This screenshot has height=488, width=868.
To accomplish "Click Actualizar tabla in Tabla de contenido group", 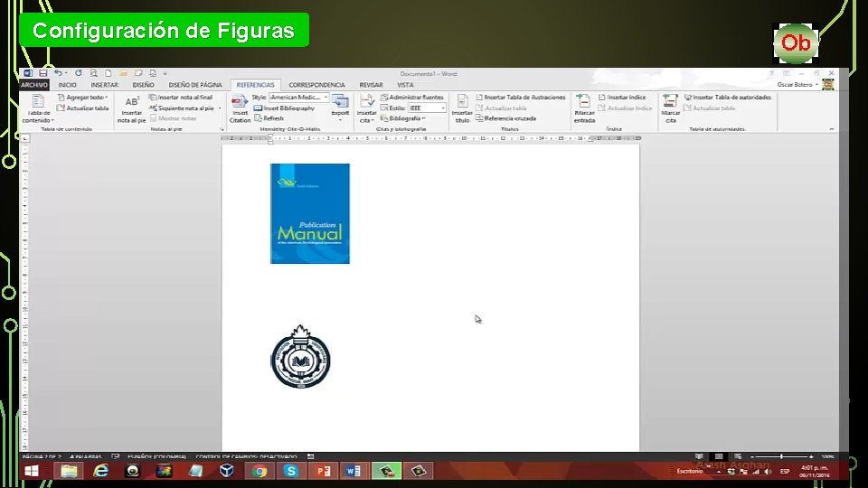I will click(x=83, y=108).
